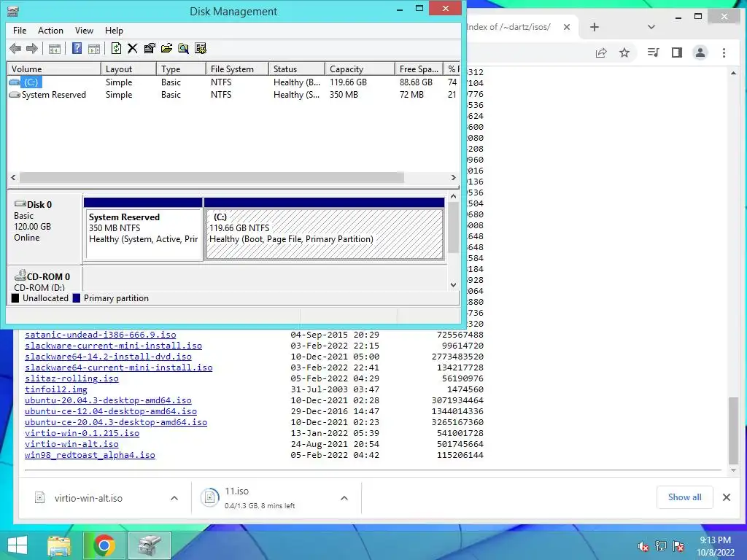
Task: Open a new Chrome tab with plus
Action: (x=594, y=27)
